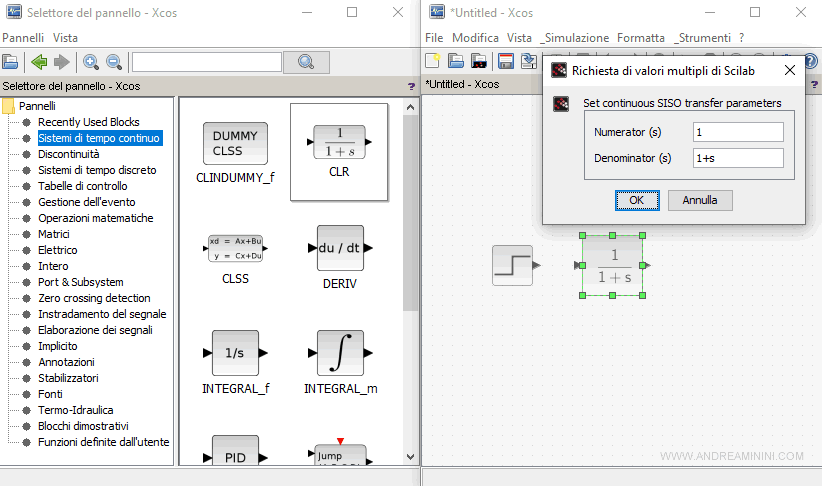
Task: Select the PID block in palette
Action: pyautogui.click(x=235, y=450)
